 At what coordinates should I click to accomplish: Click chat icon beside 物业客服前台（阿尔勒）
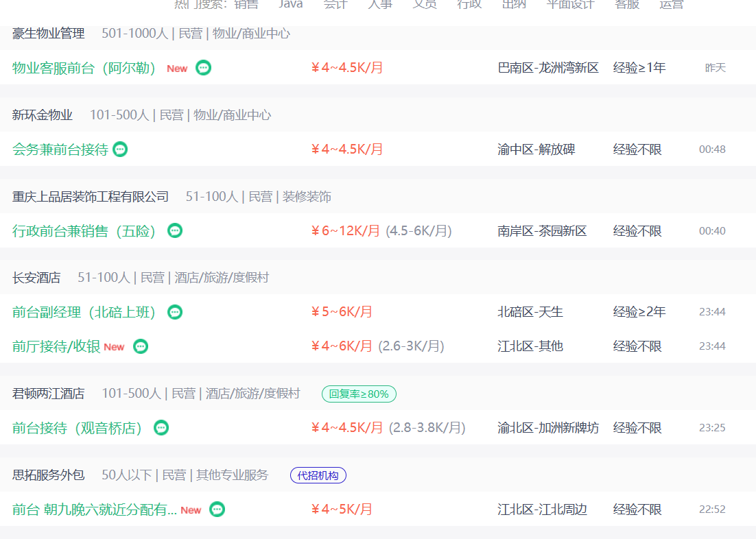(x=203, y=68)
